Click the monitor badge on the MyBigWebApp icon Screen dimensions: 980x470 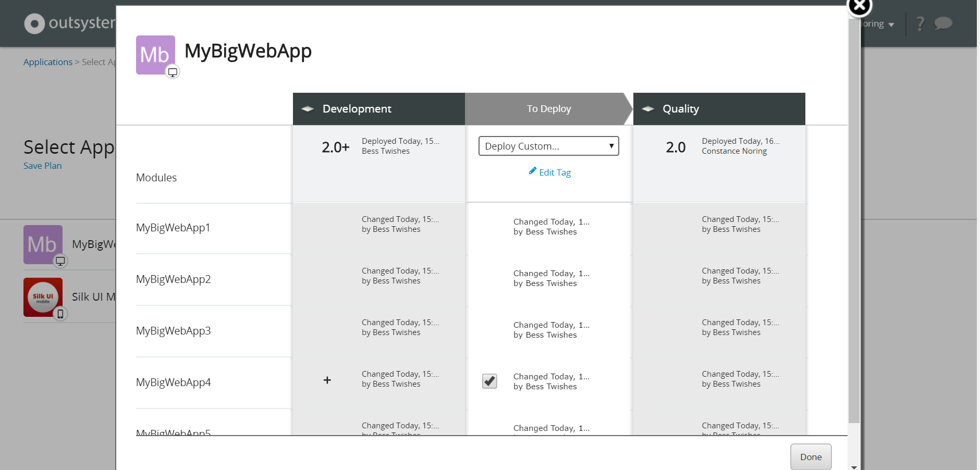pyautogui.click(x=173, y=72)
